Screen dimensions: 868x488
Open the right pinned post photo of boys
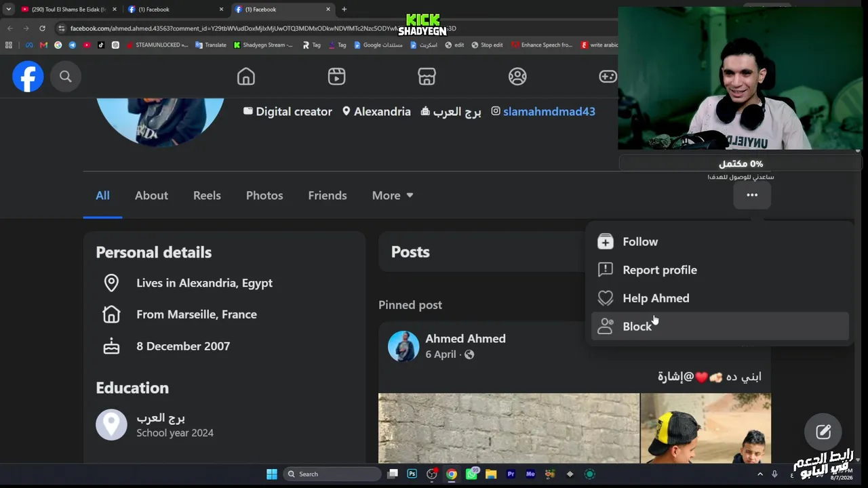click(706, 428)
